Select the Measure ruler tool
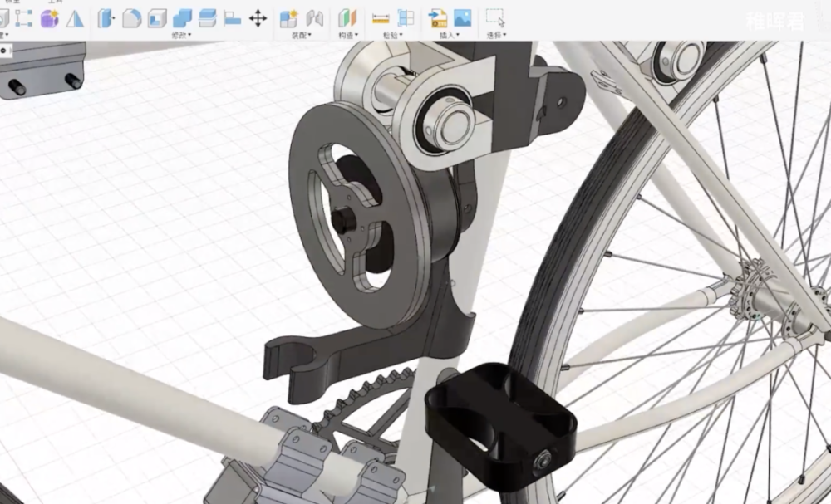This screenshot has width=831, height=504. coord(381,19)
